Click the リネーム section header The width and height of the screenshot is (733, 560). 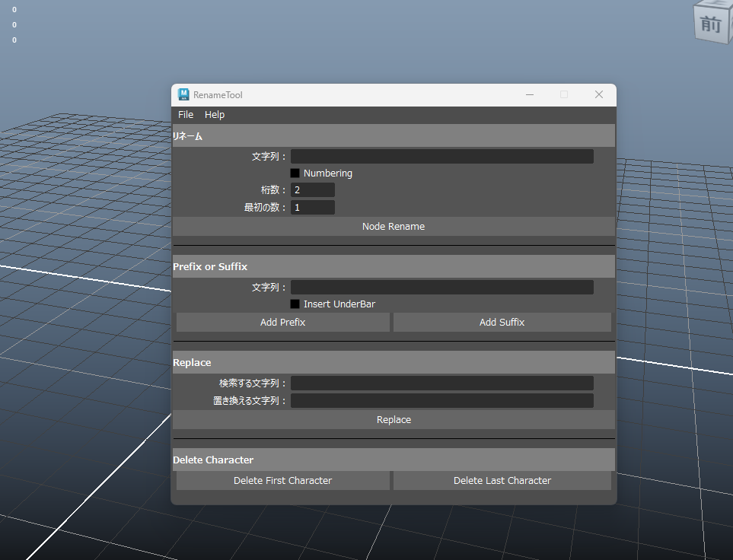click(x=394, y=135)
